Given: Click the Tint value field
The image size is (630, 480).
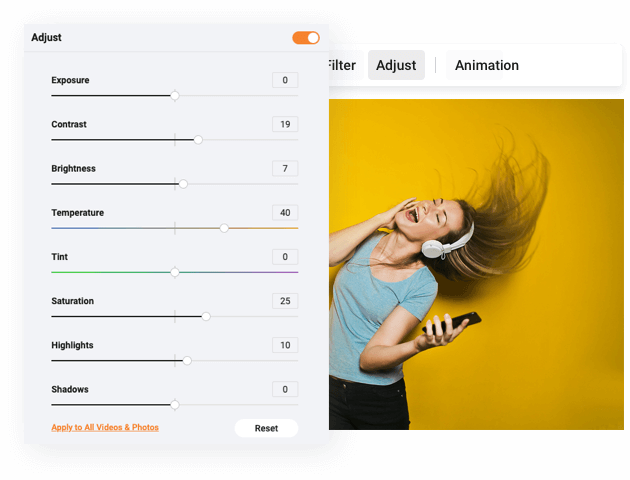Looking at the screenshot, I should pos(285,257).
